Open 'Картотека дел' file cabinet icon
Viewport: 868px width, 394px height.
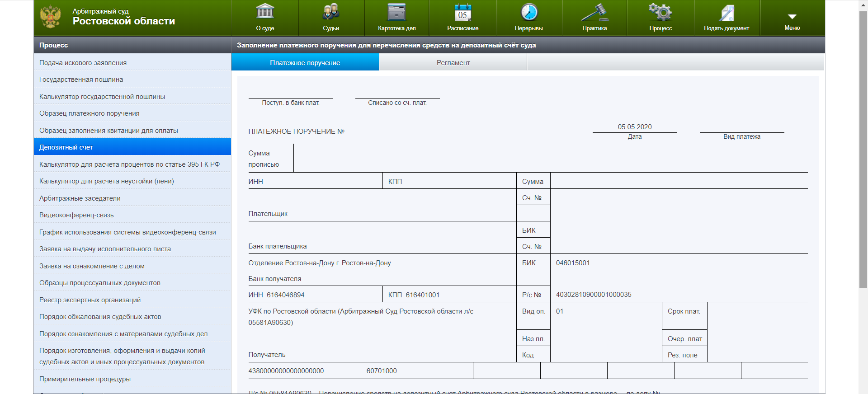396,12
